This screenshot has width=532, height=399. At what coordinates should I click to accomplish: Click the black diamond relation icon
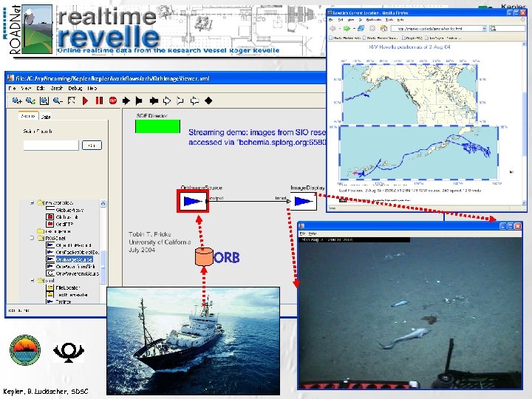click(208, 100)
